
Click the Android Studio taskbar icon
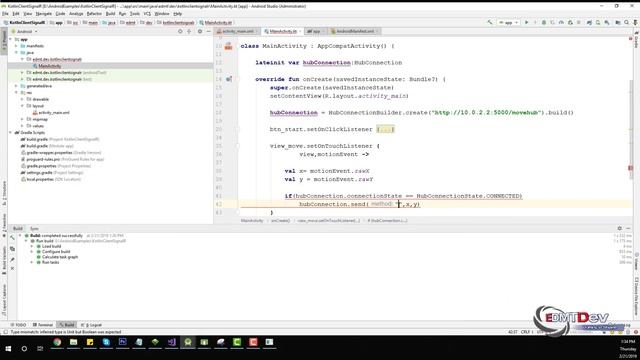[188, 342]
